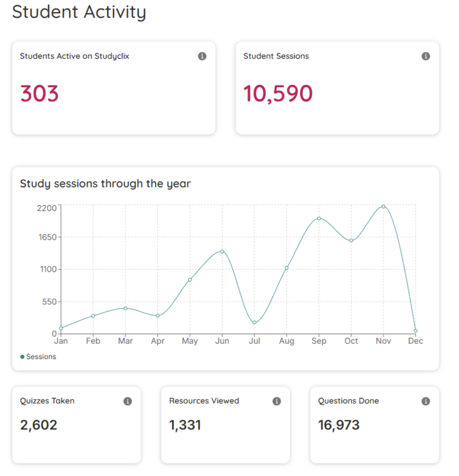Toggle the Sessions legend entry
Image resolution: width=459 pixels, height=476 pixels.
(38, 357)
